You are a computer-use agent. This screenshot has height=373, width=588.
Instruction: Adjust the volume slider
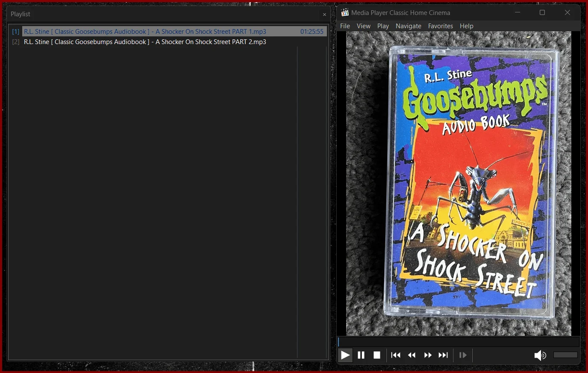tap(565, 355)
